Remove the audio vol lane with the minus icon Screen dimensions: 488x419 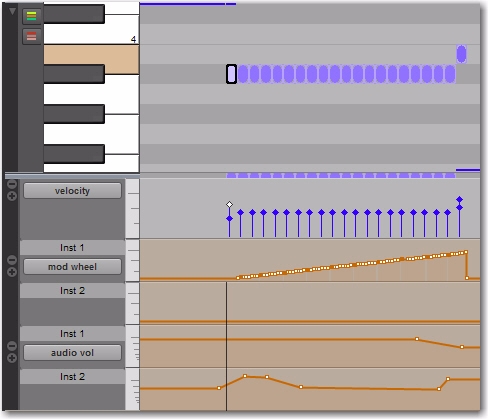(12, 346)
